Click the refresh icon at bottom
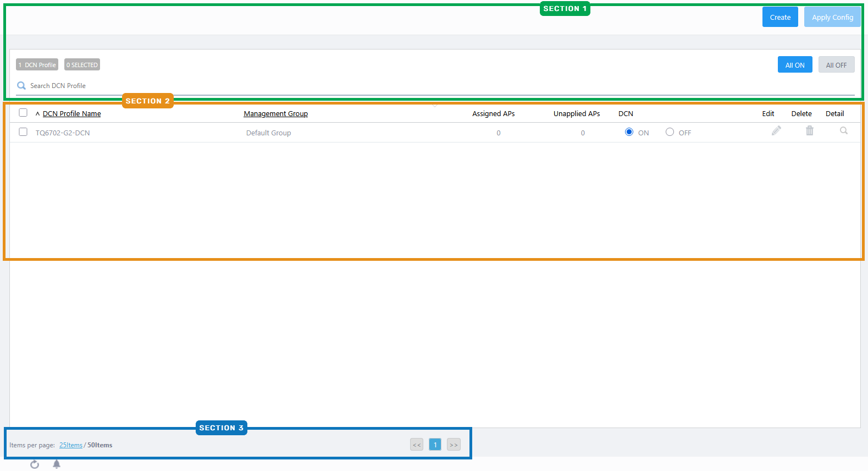This screenshot has width=868, height=471. pyautogui.click(x=35, y=464)
